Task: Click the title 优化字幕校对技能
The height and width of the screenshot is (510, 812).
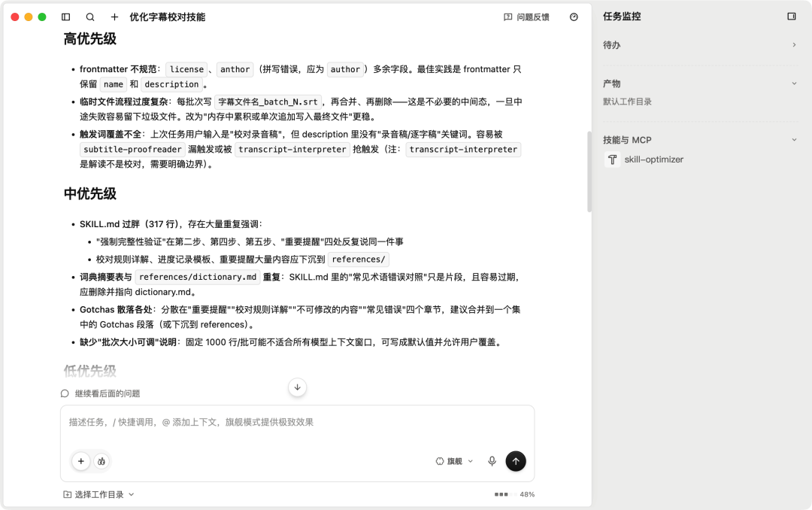Action: point(167,17)
